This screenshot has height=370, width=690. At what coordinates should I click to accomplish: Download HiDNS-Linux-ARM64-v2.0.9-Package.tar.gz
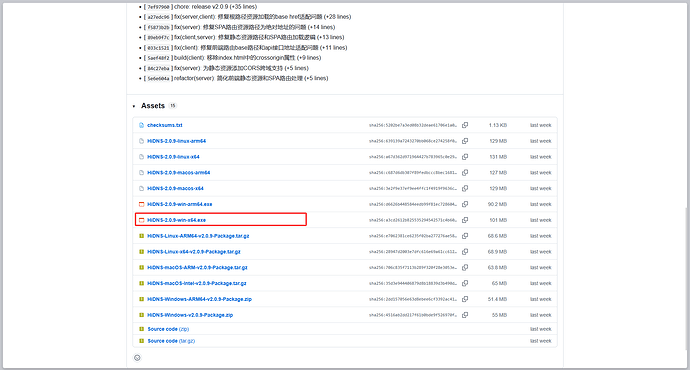[x=198, y=236]
